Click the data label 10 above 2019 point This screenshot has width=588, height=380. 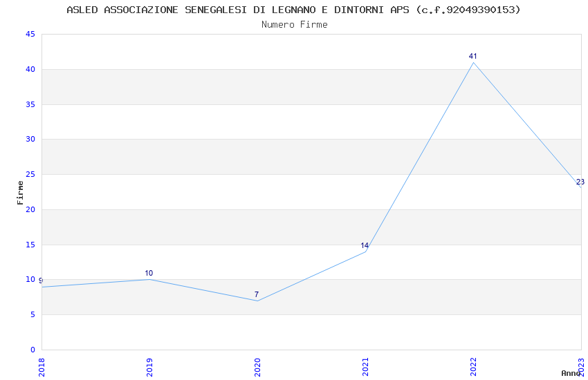tap(149, 274)
